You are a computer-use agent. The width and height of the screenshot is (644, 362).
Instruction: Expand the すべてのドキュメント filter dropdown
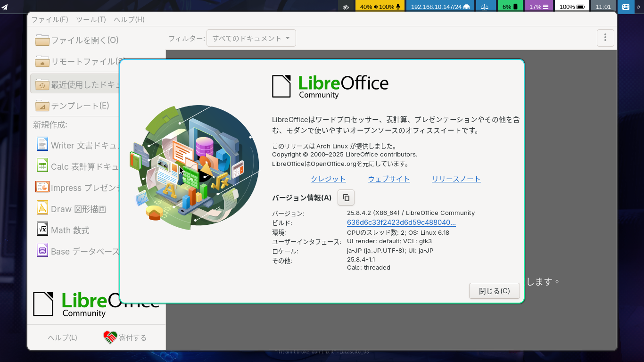click(x=251, y=38)
